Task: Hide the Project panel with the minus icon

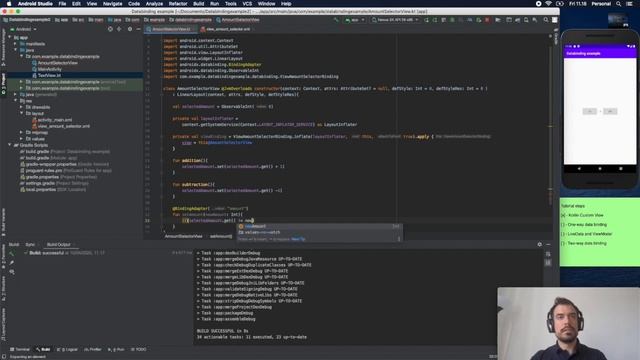Action: pyautogui.click(x=138, y=29)
